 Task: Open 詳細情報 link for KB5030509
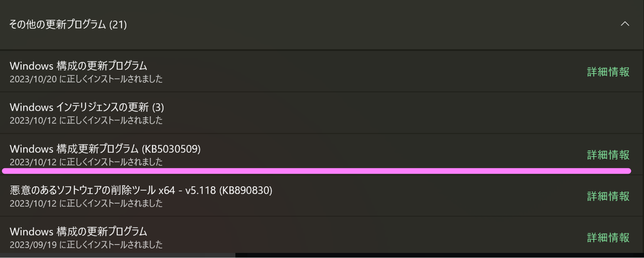click(608, 155)
